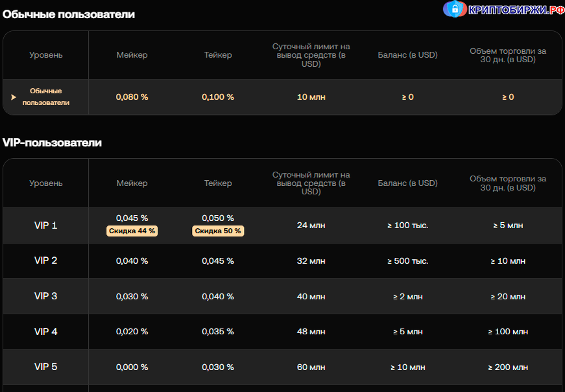
Task: Click the 48 млн withdrawal limit
Action: pyautogui.click(x=311, y=332)
